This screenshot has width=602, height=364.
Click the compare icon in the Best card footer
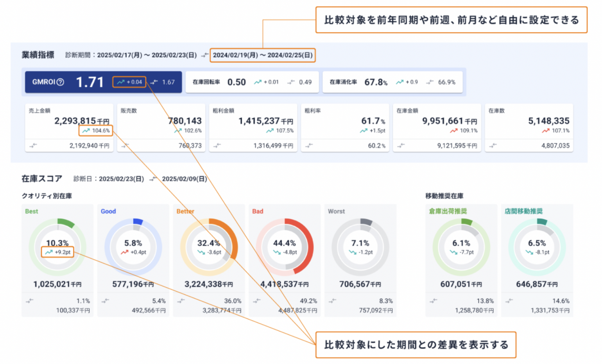[x=30, y=301]
